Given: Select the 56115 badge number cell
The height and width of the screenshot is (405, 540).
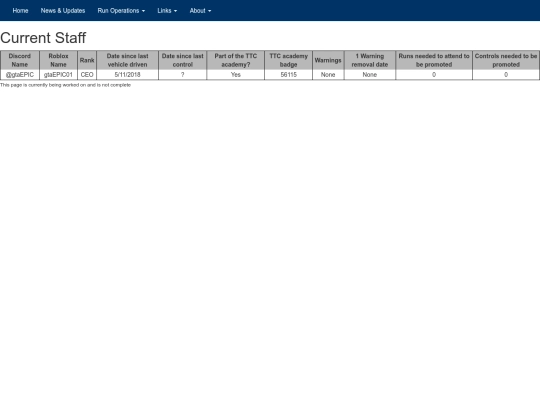Looking at the screenshot, I should pos(288,75).
